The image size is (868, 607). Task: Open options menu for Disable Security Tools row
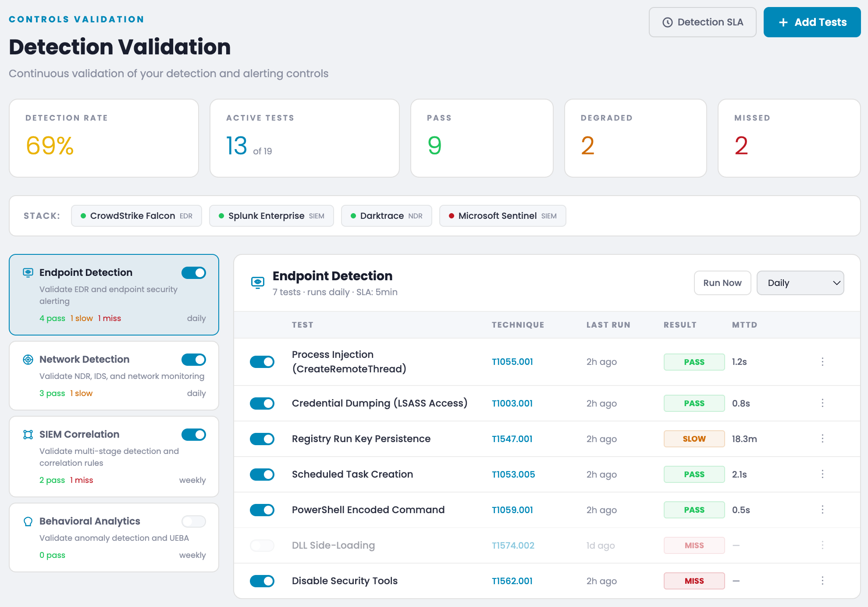click(x=822, y=581)
